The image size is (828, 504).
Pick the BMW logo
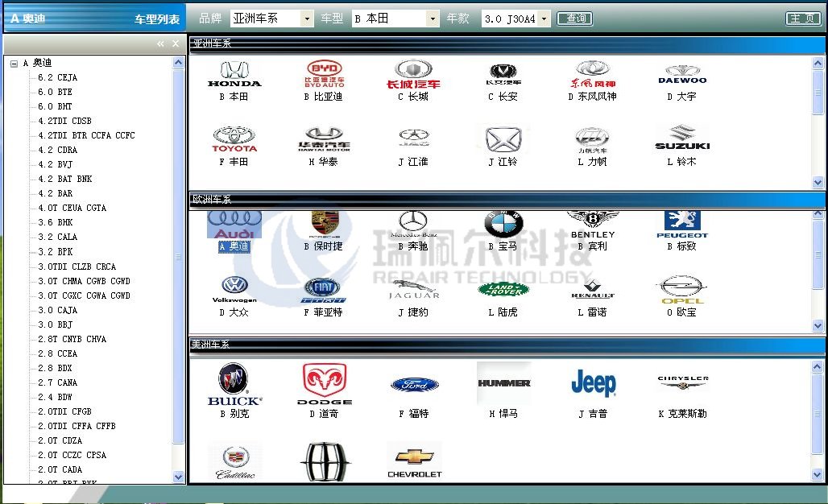503,225
